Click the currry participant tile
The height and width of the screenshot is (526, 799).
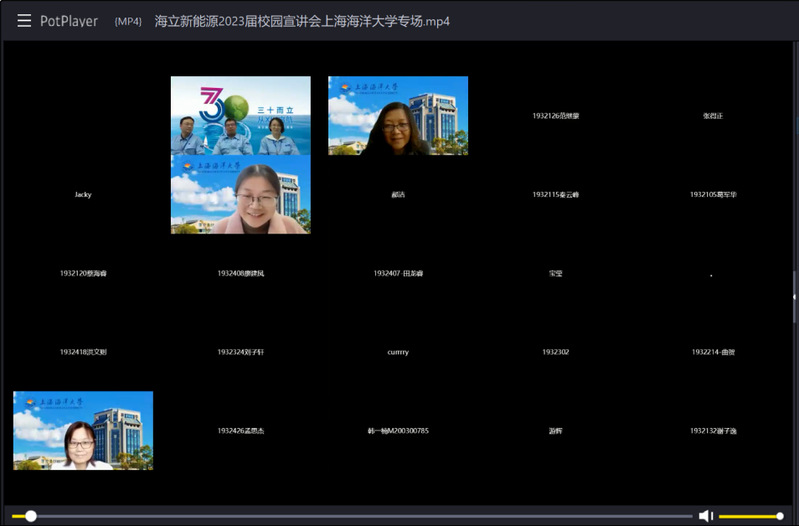click(398, 352)
